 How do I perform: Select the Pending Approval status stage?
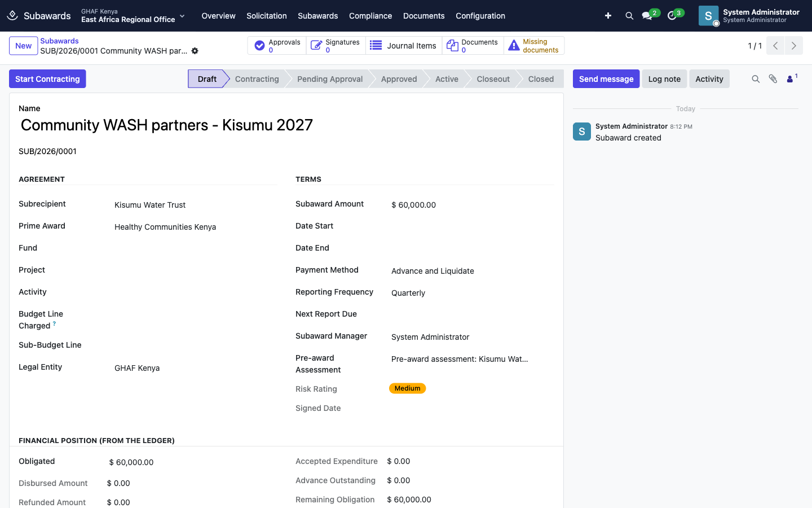pyautogui.click(x=330, y=79)
